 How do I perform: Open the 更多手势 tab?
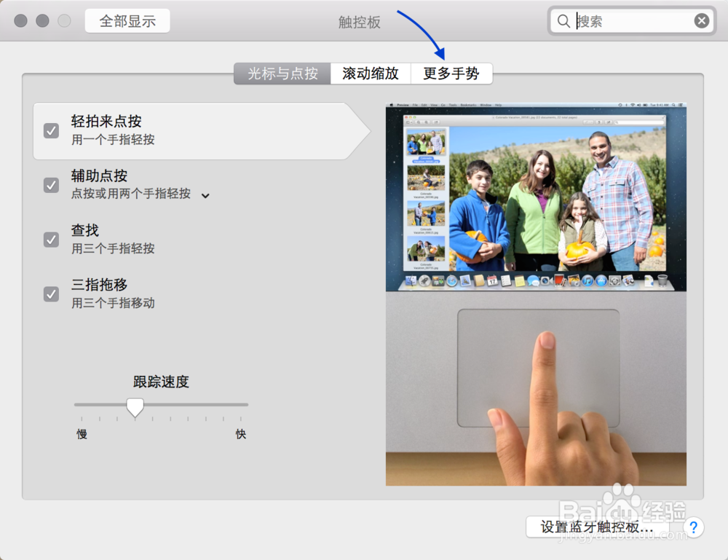451,73
